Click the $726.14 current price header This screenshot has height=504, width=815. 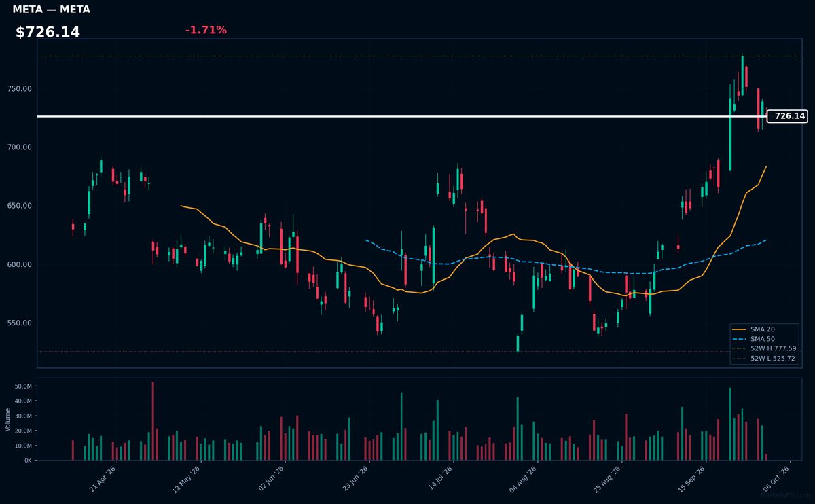48,32
